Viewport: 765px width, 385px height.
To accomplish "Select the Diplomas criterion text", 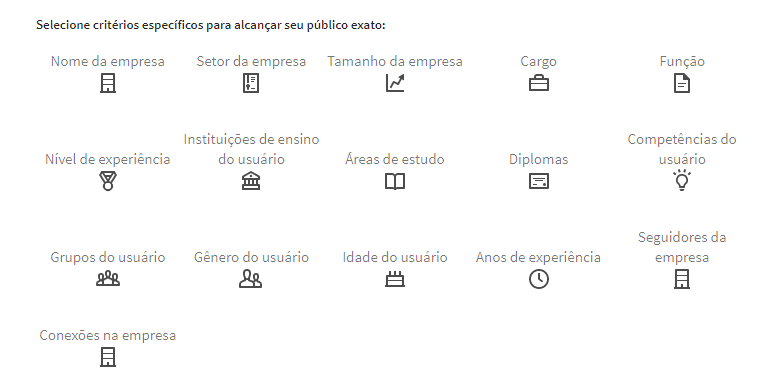I will [539, 159].
